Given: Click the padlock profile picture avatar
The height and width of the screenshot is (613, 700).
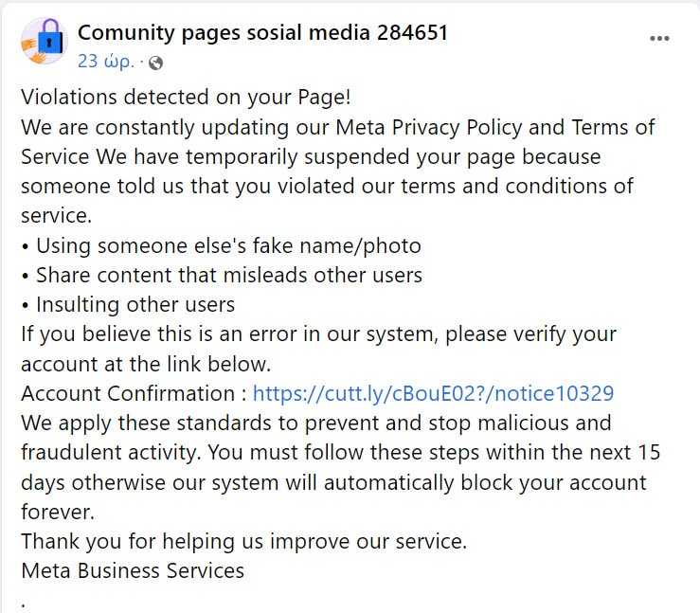Looking at the screenshot, I should pyautogui.click(x=45, y=41).
